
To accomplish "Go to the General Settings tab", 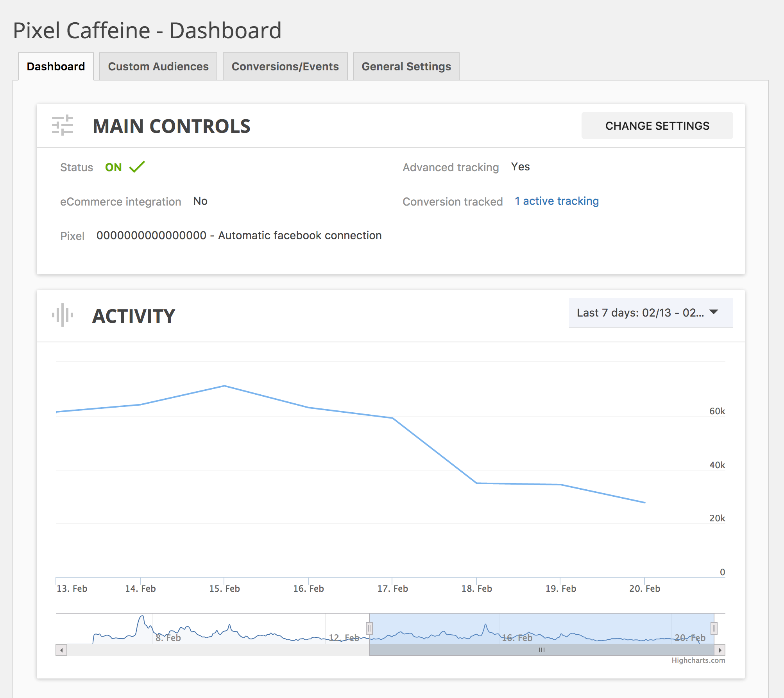I will coord(406,66).
